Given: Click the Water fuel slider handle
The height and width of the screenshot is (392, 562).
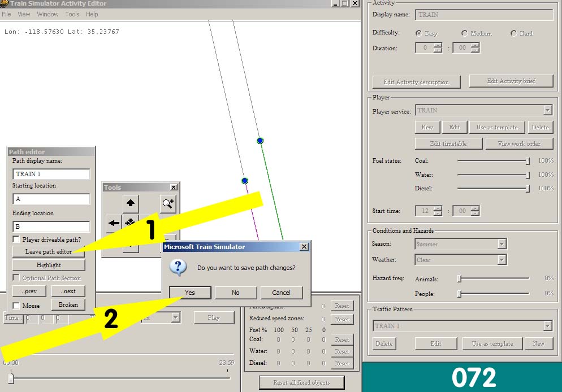Looking at the screenshot, I should click(x=528, y=175).
